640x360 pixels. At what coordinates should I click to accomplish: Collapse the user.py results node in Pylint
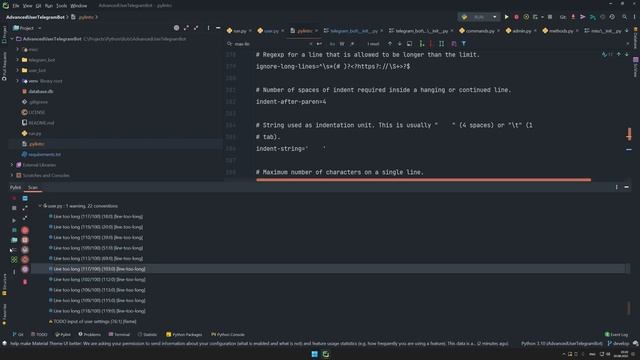point(40,206)
